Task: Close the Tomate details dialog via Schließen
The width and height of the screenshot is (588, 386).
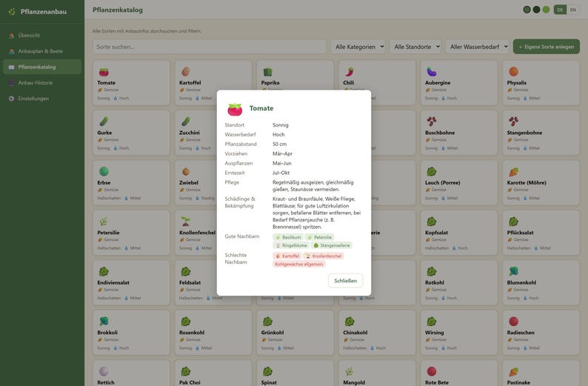Action: [x=345, y=281]
